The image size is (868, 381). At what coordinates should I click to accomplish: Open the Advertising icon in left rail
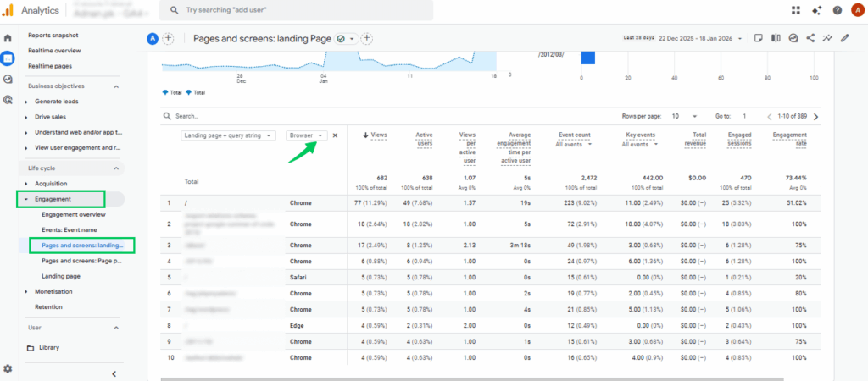point(8,99)
